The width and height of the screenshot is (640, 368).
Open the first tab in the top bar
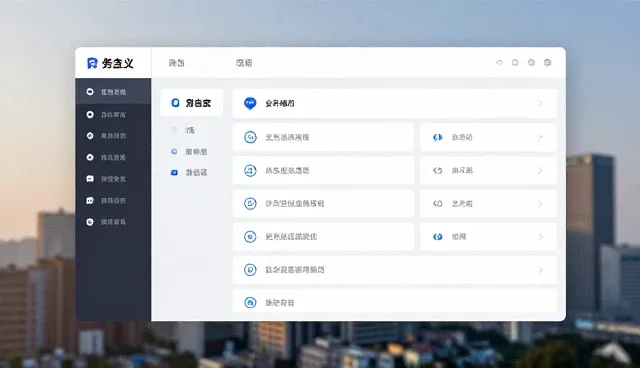click(x=176, y=63)
